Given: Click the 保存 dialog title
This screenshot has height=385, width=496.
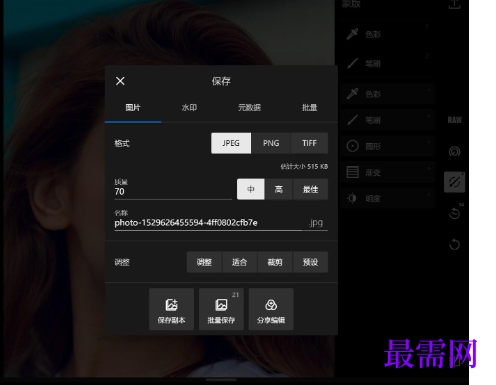Looking at the screenshot, I should pos(221,81).
